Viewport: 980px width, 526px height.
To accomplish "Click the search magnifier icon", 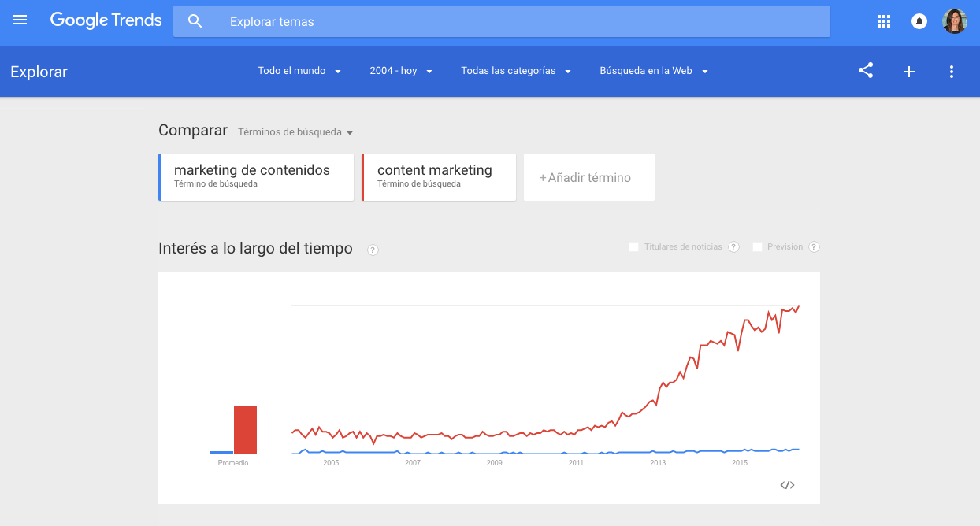I will (195, 21).
